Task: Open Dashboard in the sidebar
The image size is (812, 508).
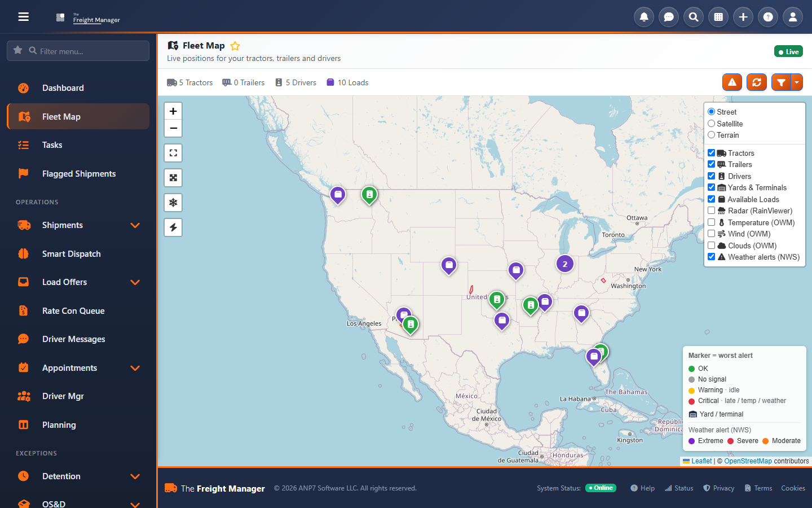Action: click(78, 88)
